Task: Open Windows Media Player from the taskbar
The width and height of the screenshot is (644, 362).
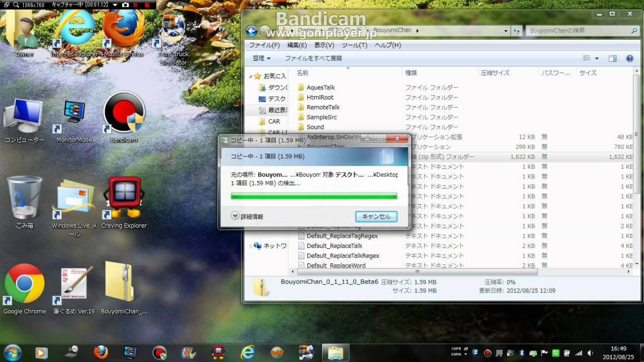Action: 41,353
